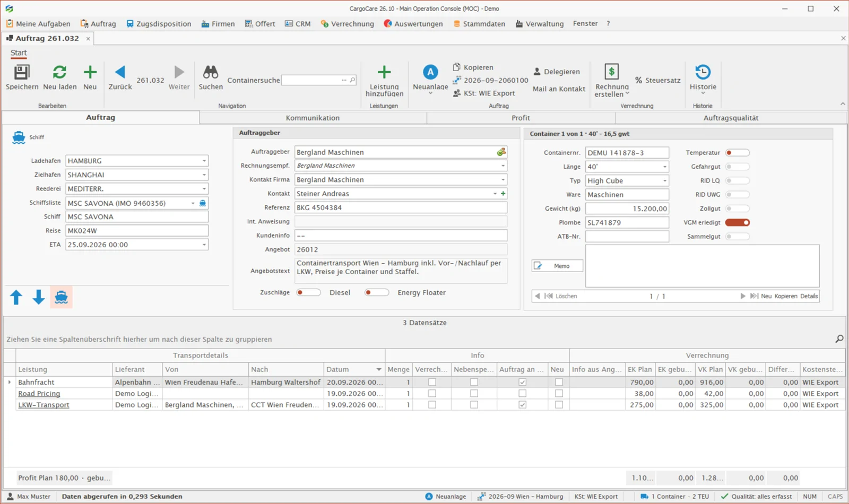
Task: Open the Verrechnung menu
Action: [x=348, y=24]
